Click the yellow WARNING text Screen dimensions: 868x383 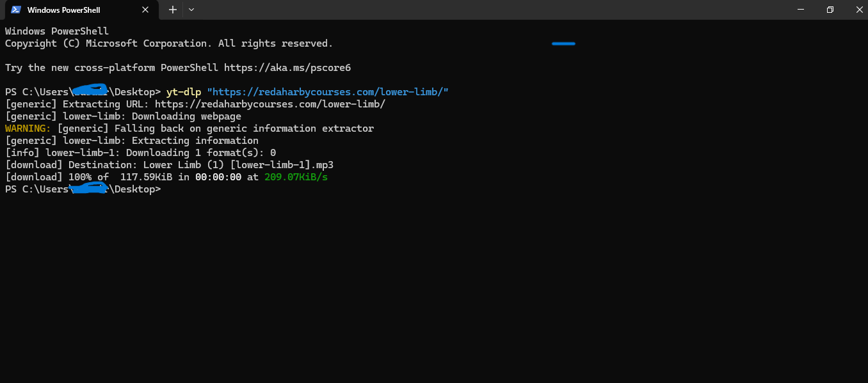pos(28,129)
